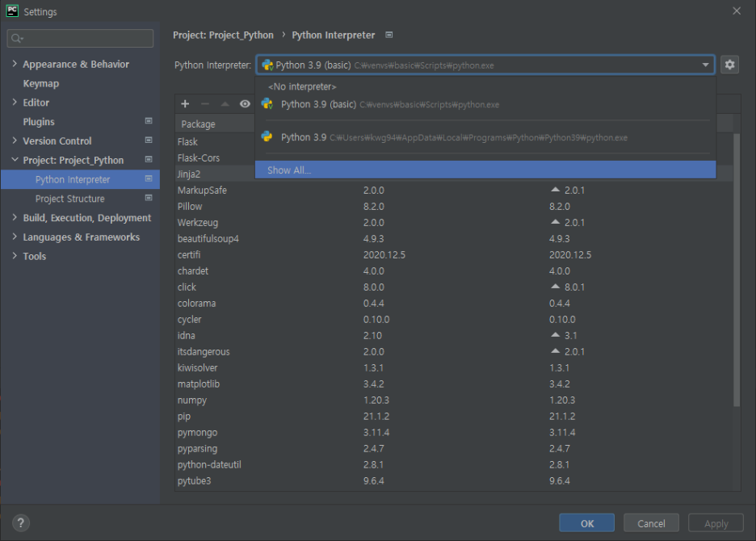Click the settings search input field

[x=81, y=38]
